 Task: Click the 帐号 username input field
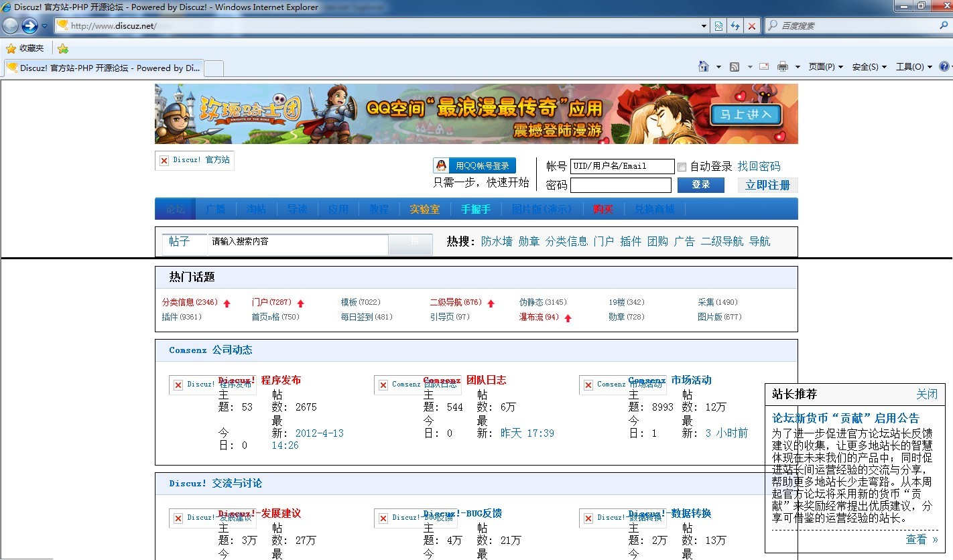click(x=623, y=166)
